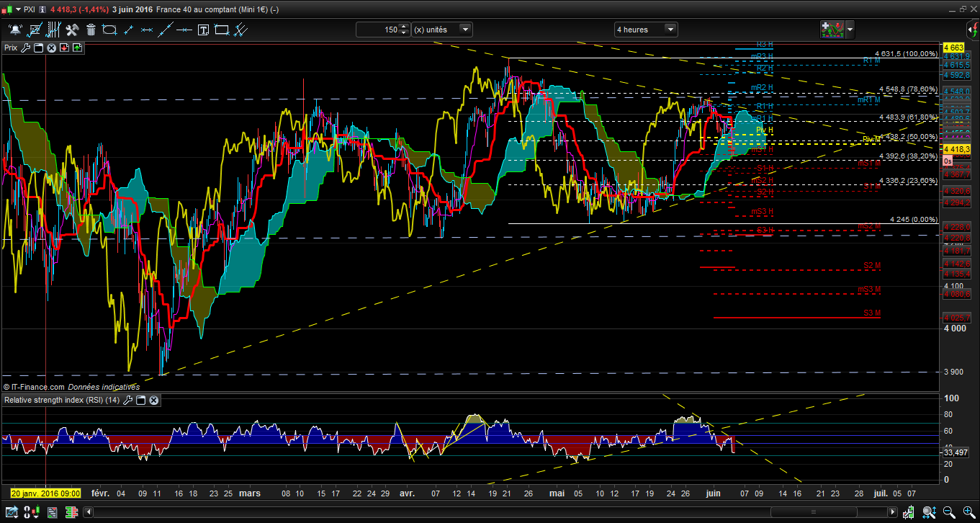Select the rectangle drawing tool

click(222, 30)
